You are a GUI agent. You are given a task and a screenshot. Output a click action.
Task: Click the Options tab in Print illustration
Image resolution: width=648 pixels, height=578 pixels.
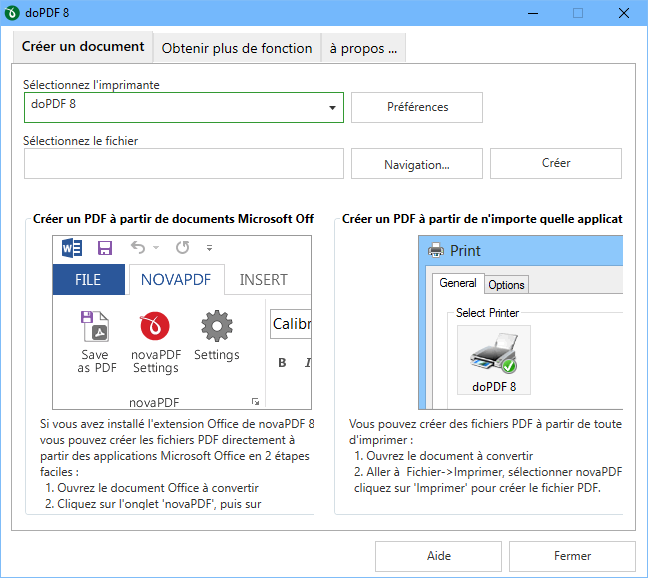coord(506,285)
